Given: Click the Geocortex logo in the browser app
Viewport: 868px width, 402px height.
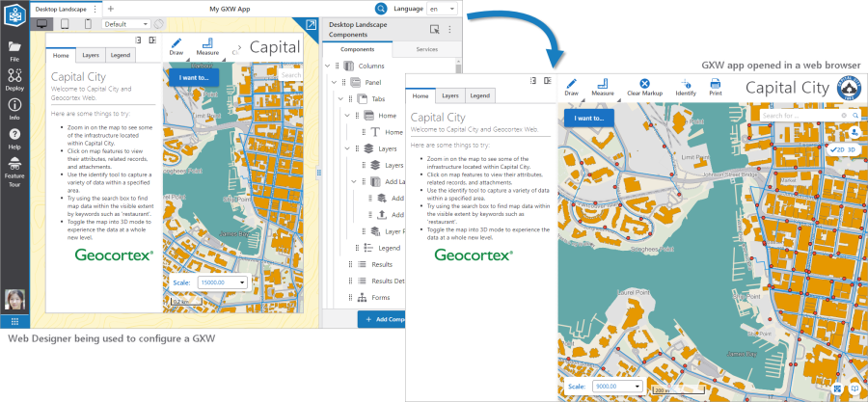Looking at the screenshot, I should click(474, 255).
